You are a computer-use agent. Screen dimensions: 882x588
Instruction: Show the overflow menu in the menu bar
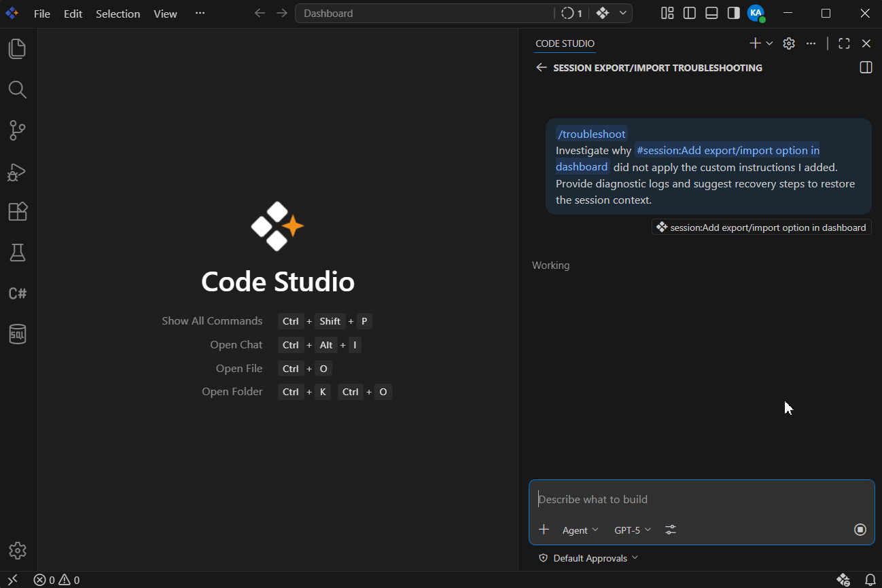[x=200, y=13]
